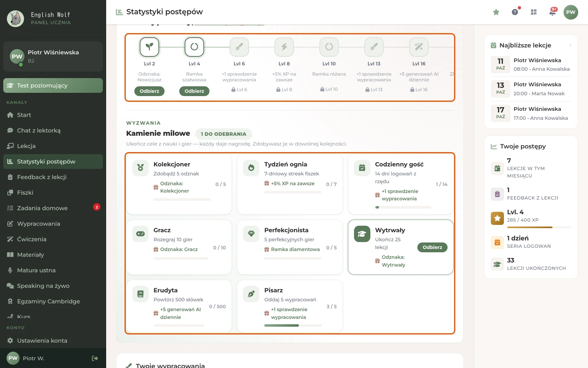Click the star favorites icon in header
The height and width of the screenshot is (368, 588).
496,12
